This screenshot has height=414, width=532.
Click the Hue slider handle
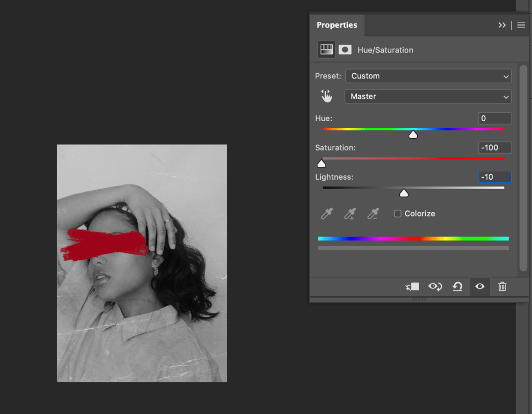point(413,135)
